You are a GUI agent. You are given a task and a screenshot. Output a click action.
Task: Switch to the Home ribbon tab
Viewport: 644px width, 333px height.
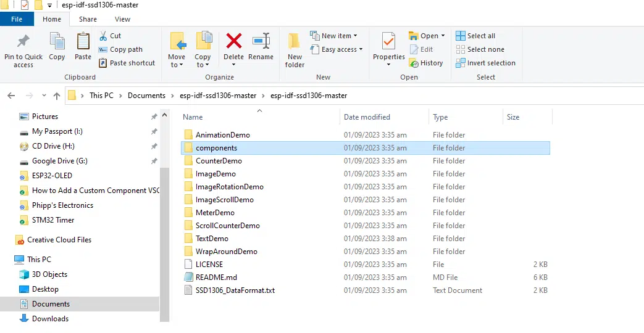coord(52,19)
